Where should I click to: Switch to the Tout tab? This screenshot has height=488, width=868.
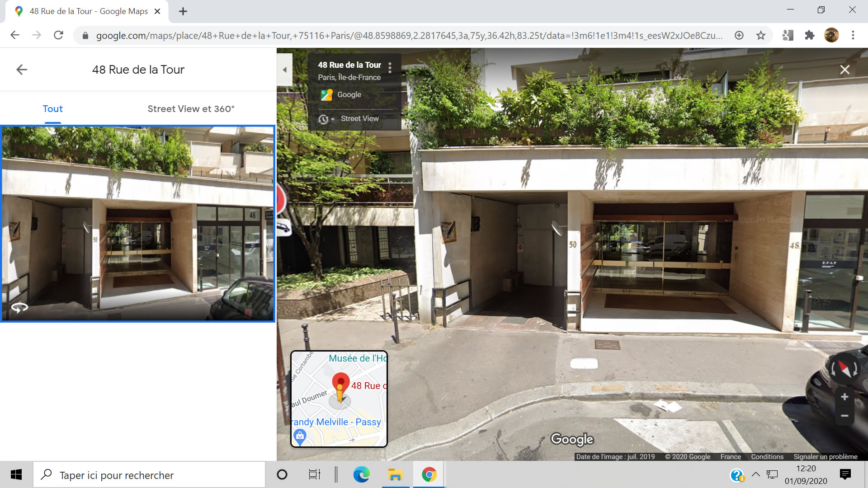(x=52, y=109)
